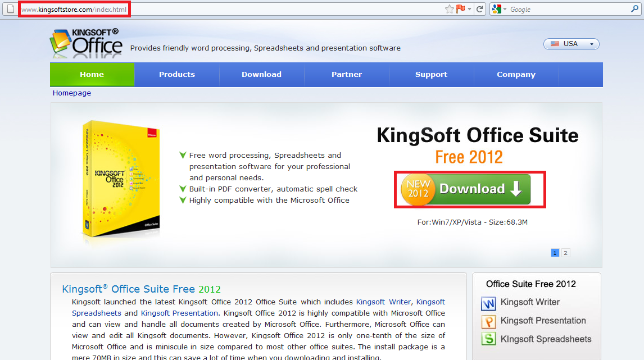The width and height of the screenshot is (644, 360).
Task: Click the Kingsoft Office logo
Action: click(86, 43)
